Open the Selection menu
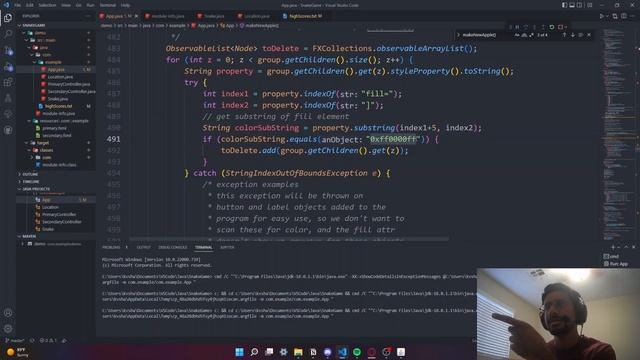 pyautogui.click(x=47, y=5)
